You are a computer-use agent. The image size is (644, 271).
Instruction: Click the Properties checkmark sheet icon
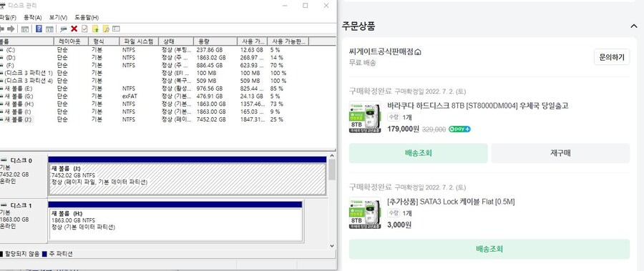coord(84,29)
